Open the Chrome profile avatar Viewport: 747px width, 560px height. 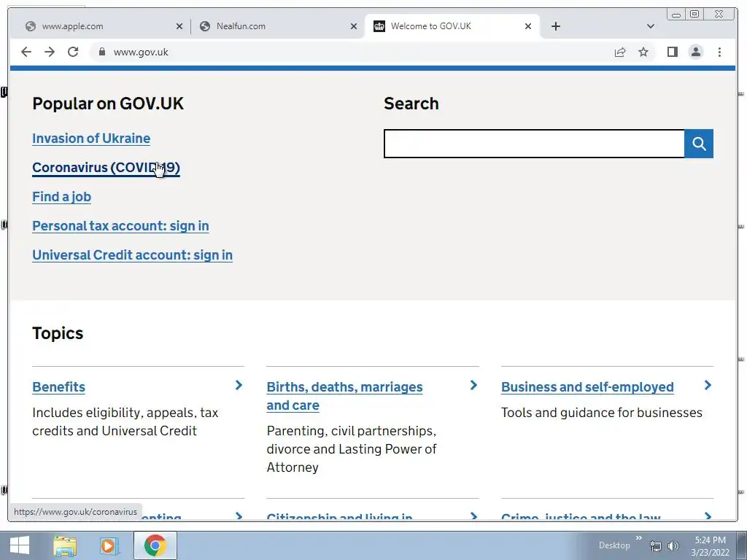tap(695, 52)
